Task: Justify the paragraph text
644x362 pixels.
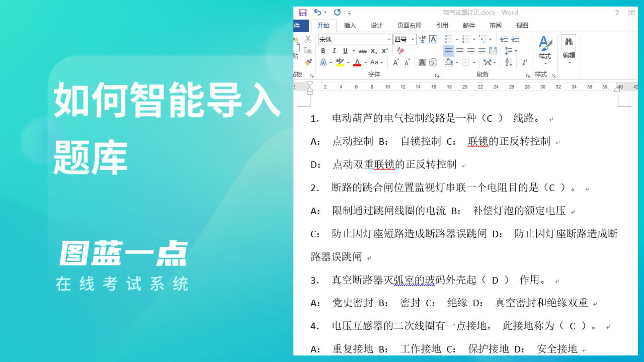Action: point(482,51)
